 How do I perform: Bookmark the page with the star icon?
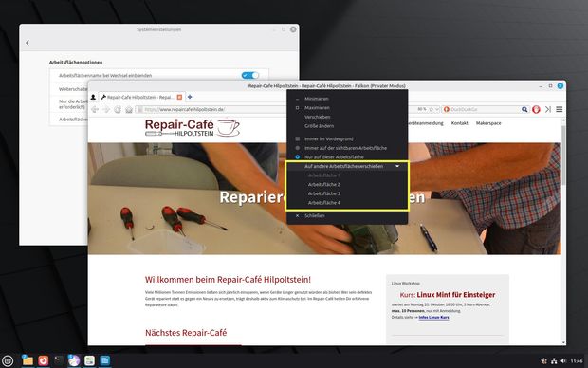tap(431, 109)
